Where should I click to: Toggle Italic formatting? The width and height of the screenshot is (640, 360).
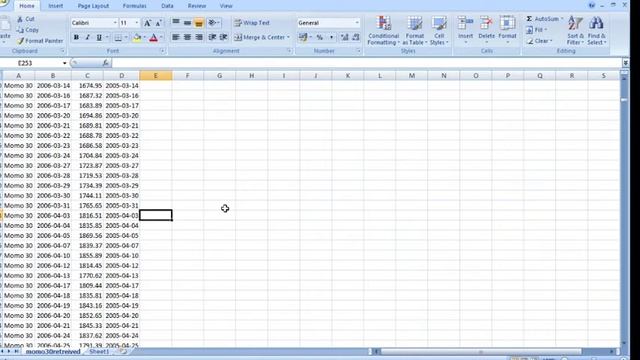(x=87, y=38)
